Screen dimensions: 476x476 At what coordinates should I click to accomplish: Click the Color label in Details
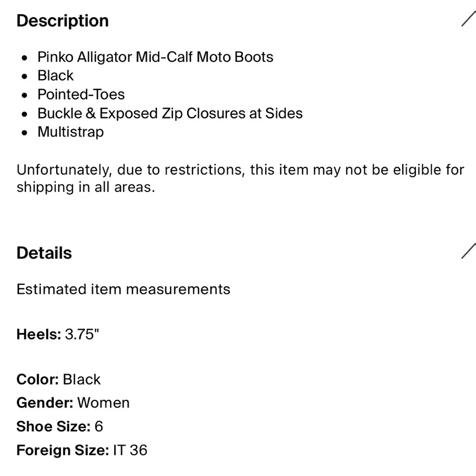(37, 379)
